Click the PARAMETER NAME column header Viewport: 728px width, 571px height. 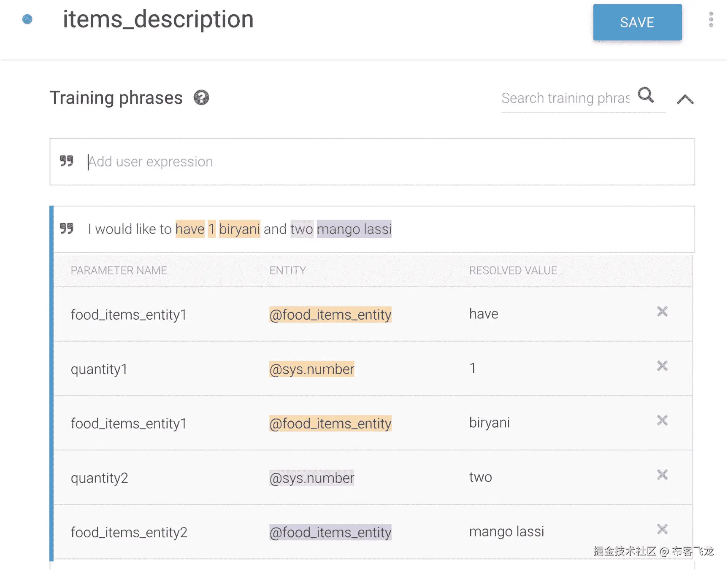[119, 270]
